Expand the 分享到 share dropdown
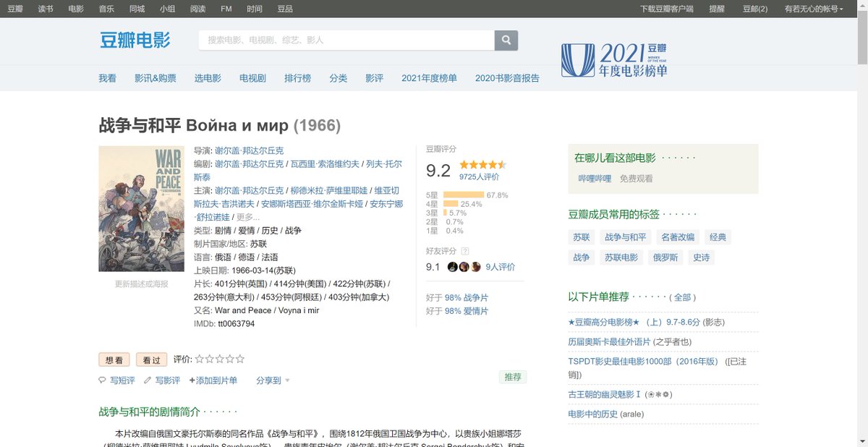 (x=273, y=380)
